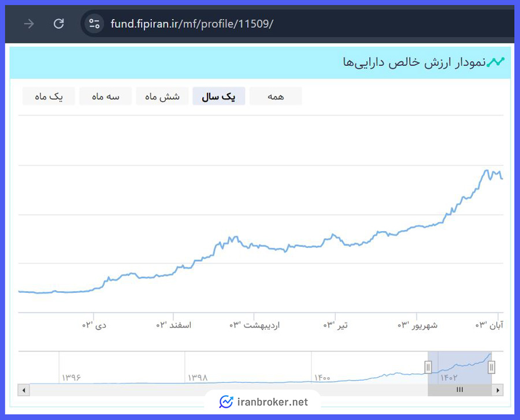Select the شش ماه range button
This screenshot has height=420, width=520.
pyautogui.click(x=162, y=96)
